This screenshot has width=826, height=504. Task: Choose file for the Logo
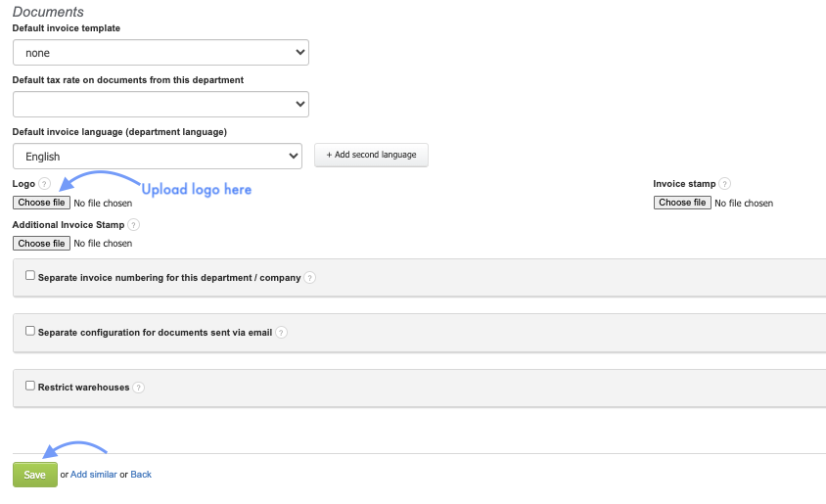coord(41,203)
